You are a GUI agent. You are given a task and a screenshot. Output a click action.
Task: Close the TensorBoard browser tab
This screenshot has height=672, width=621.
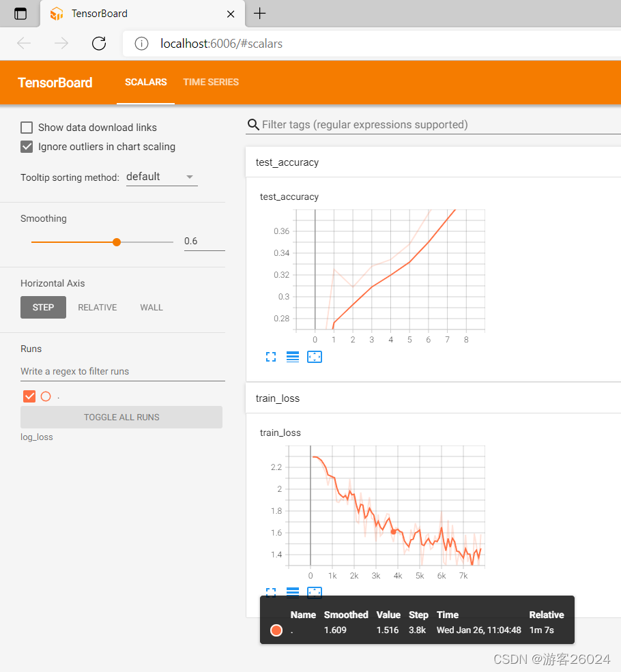[231, 14]
